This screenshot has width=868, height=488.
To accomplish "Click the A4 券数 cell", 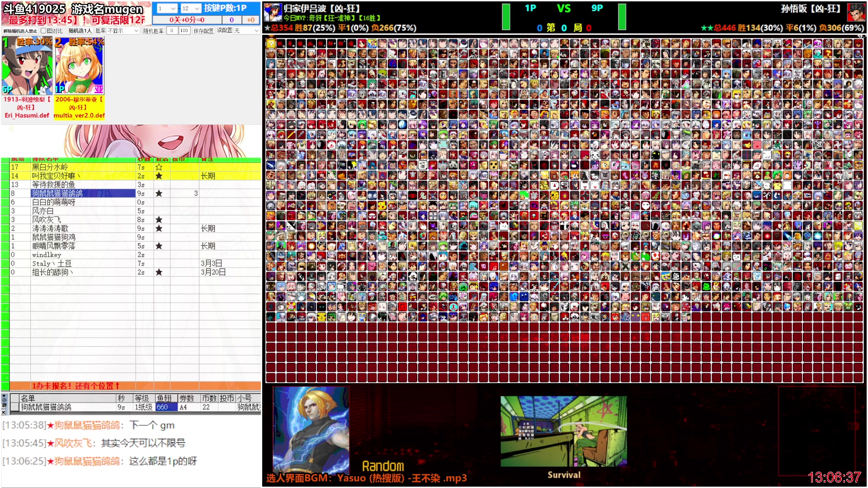I will [188, 407].
